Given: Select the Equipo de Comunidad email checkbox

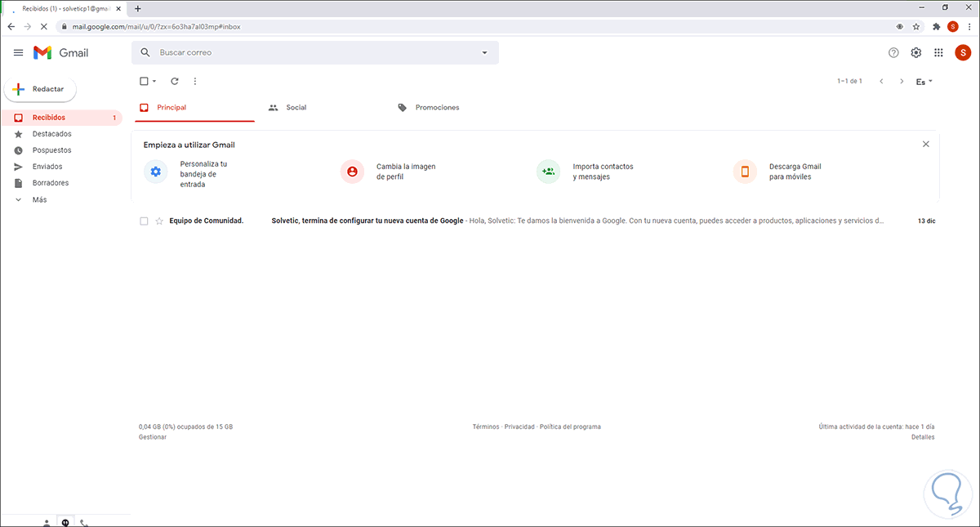Looking at the screenshot, I should [x=144, y=221].
